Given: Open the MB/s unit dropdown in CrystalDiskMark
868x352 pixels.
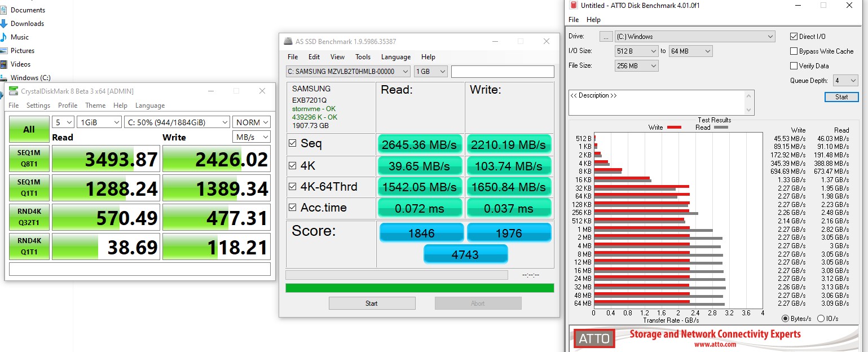Looking at the screenshot, I should coord(251,137).
